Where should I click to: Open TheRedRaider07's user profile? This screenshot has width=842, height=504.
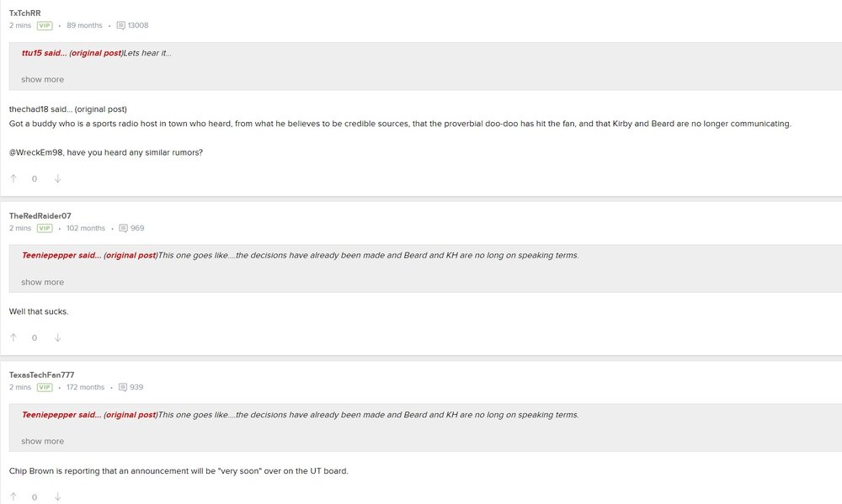(40, 215)
